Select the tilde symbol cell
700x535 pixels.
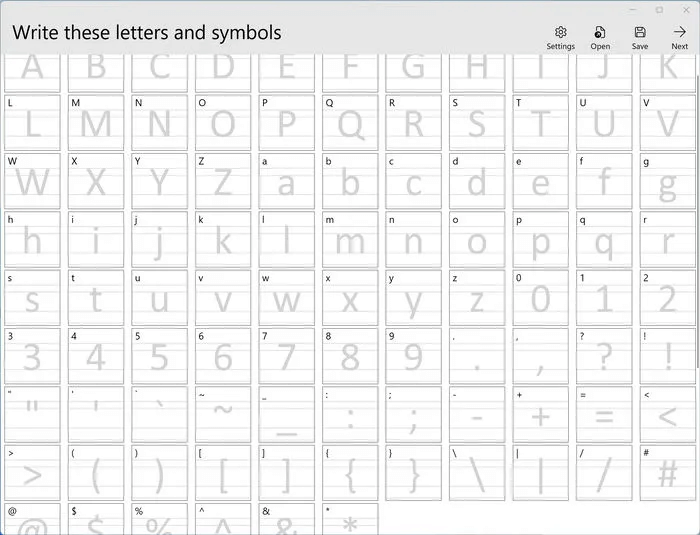223,414
